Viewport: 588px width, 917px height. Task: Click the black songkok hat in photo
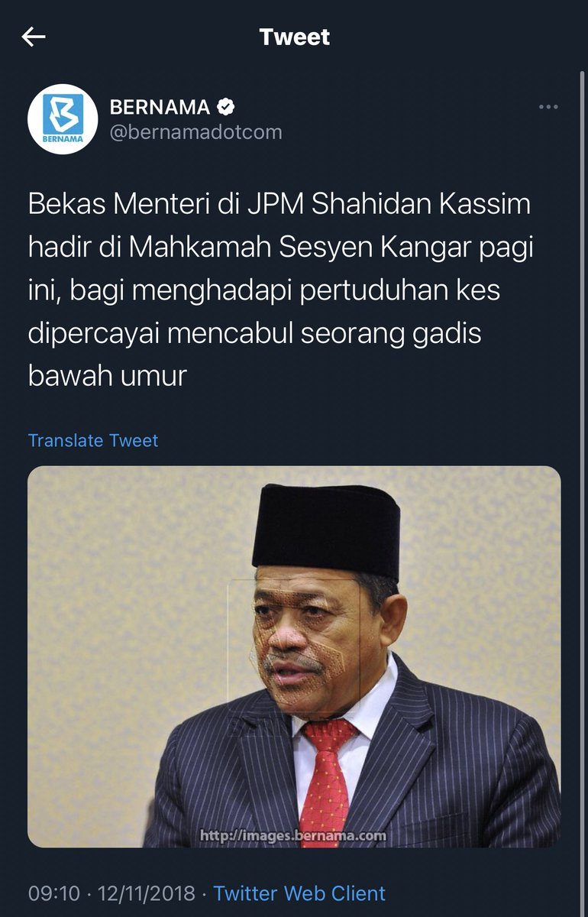pyautogui.click(x=326, y=530)
